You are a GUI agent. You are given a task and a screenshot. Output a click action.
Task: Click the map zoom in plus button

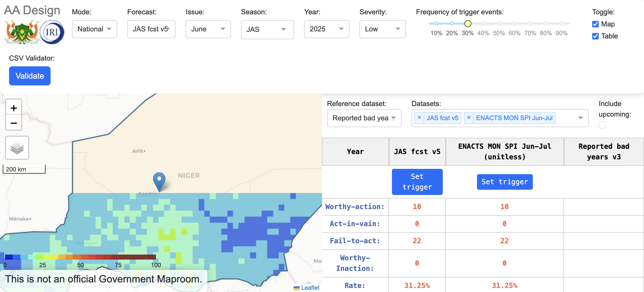pos(14,108)
